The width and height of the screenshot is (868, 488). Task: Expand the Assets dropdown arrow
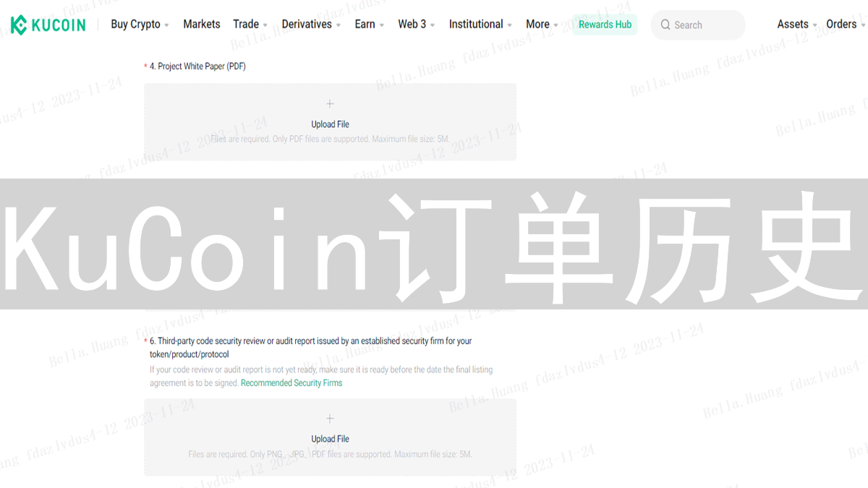pyautogui.click(x=815, y=25)
